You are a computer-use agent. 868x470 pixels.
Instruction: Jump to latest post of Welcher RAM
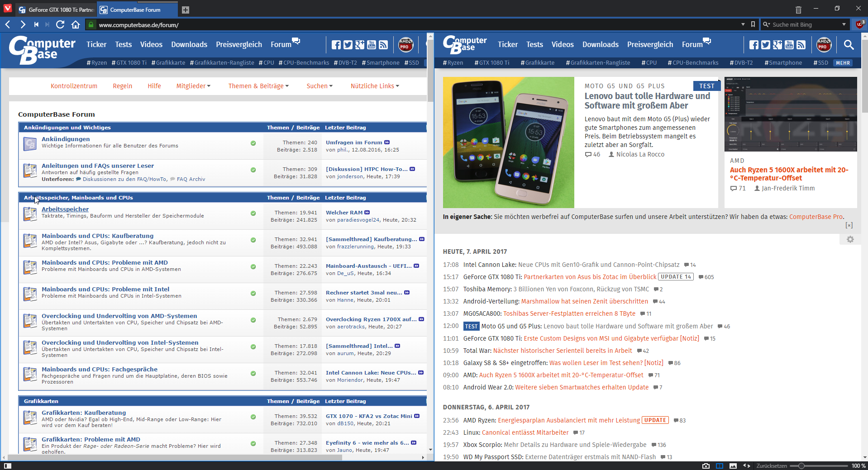367,213
